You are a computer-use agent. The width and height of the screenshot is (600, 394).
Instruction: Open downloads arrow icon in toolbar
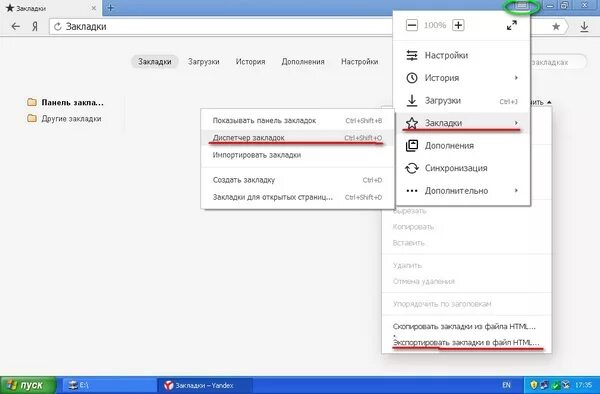click(x=584, y=27)
